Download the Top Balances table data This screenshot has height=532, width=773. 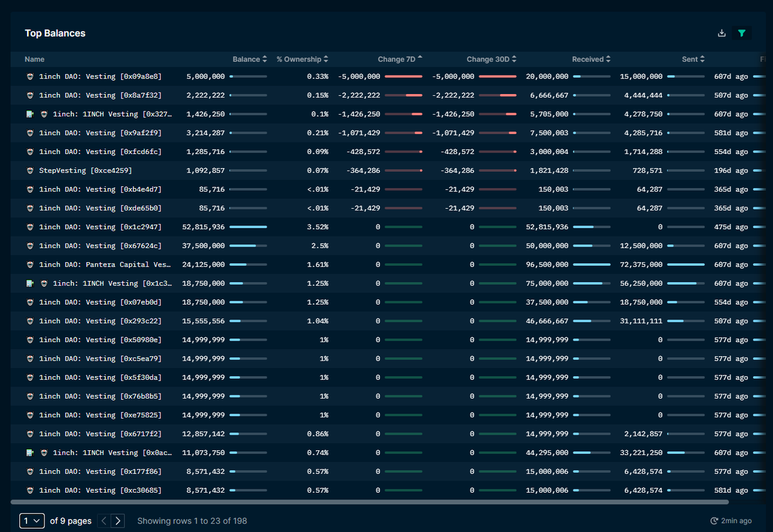pos(721,33)
